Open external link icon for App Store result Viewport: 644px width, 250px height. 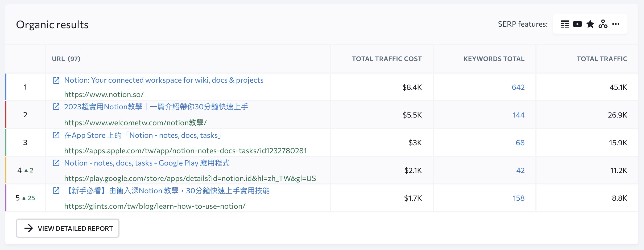[x=56, y=135]
